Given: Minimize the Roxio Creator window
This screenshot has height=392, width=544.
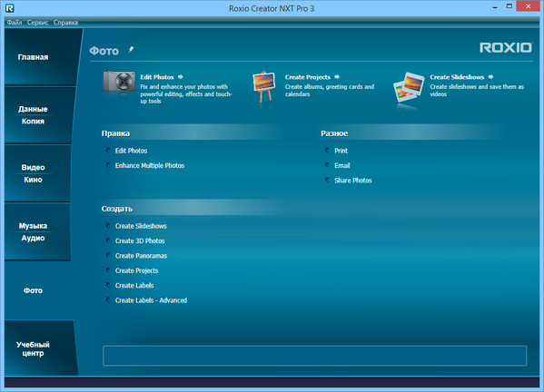Looking at the screenshot, I should pos(495,7).
